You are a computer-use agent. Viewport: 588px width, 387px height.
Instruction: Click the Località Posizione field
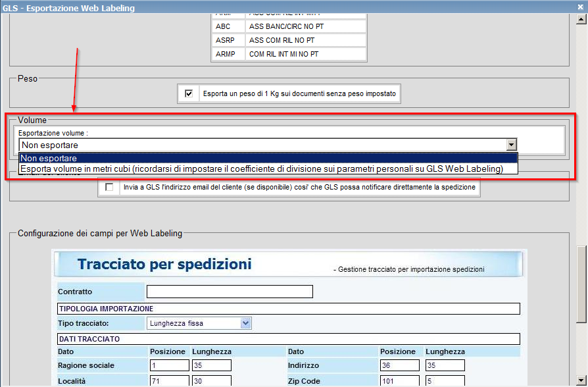point(169,381)
